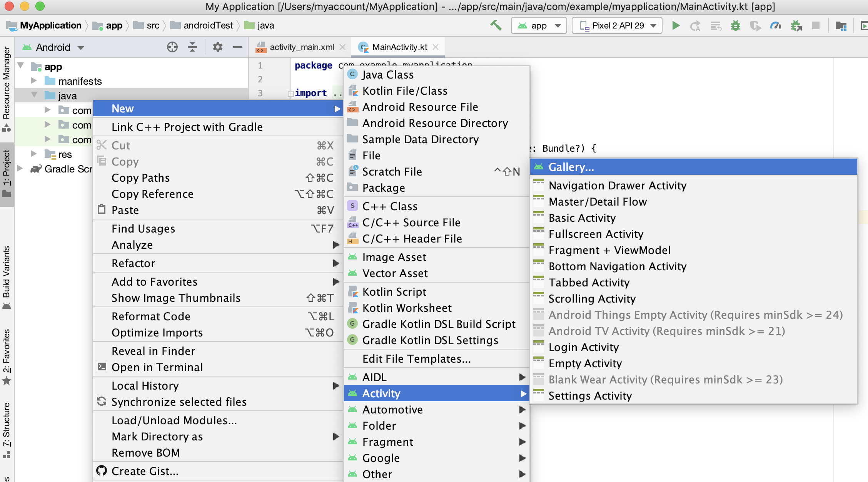The image size is (868, 482).
Task: Choose Kotlin File/Class in New menu
Action: point(405,90)
